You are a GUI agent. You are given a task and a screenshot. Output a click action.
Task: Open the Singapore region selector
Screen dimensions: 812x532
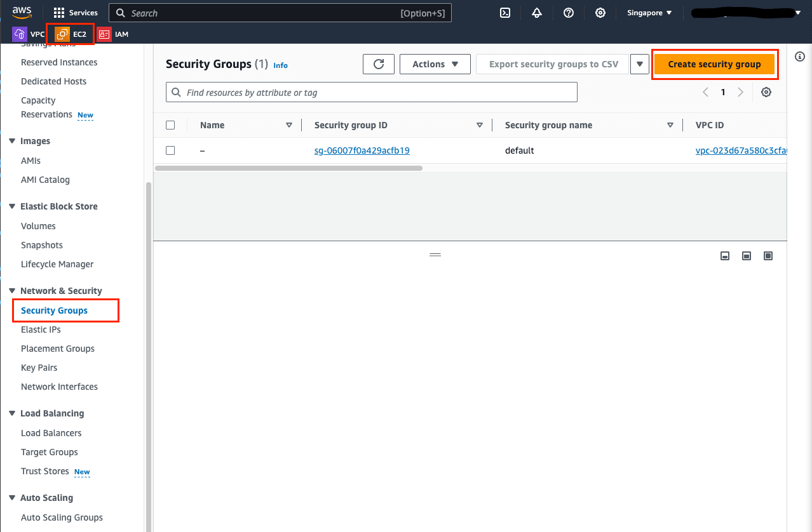(x=649, y=13)
